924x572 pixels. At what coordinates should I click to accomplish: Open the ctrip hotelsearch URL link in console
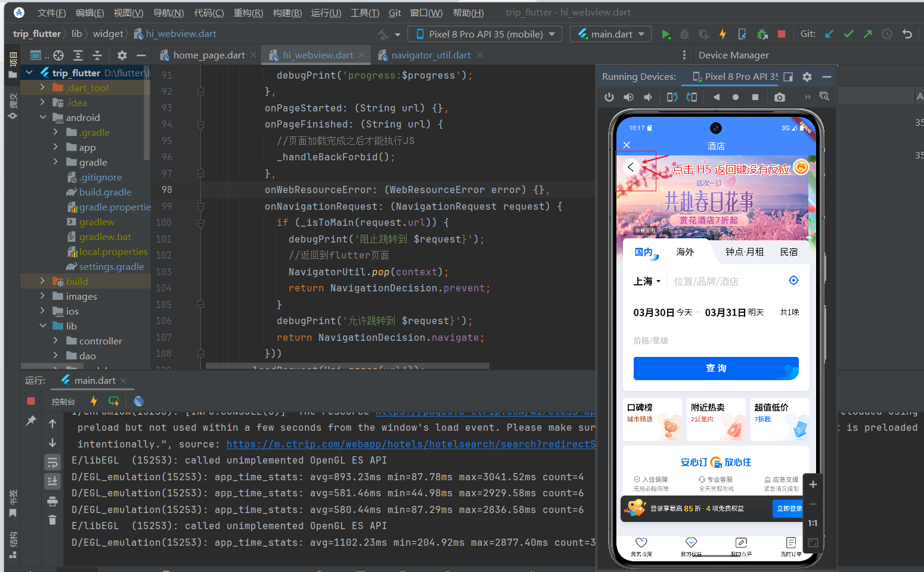click(411, 444)
